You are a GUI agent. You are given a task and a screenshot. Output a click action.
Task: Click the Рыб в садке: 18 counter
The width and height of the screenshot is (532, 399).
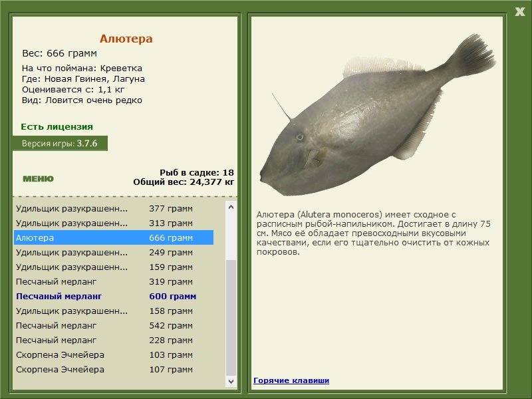197,172
